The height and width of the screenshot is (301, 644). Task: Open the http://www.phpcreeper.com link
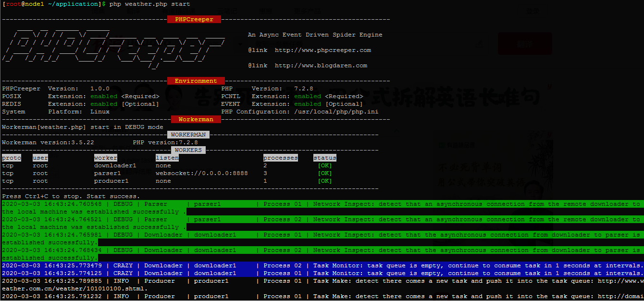pos(323,50)
